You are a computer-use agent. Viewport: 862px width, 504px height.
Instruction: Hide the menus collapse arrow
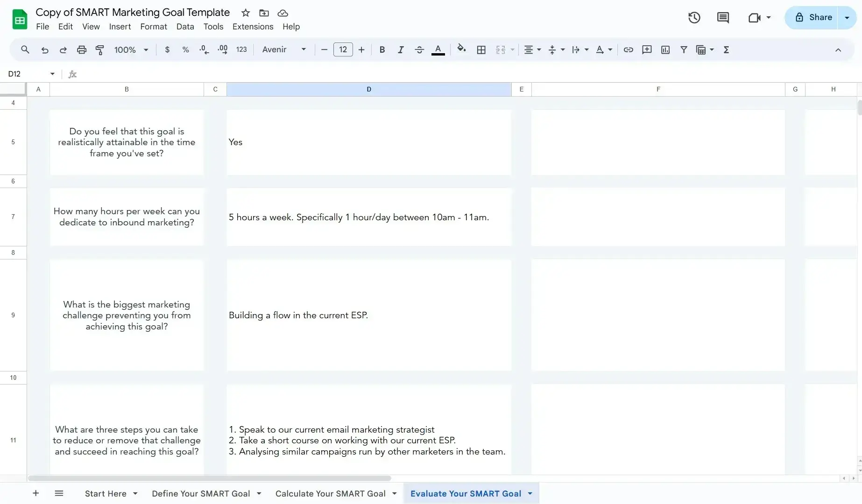click(838, 50)
